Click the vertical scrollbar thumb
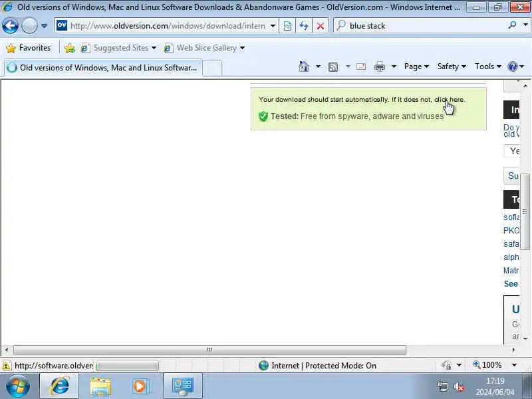This screenshot has height=399, width=532. (525, 211)
